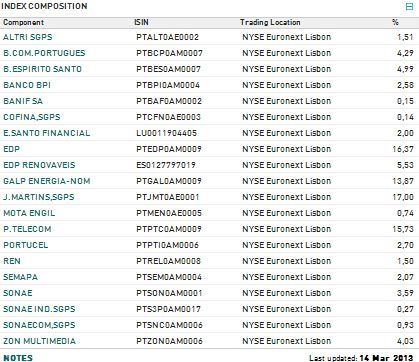Open the NOTES section link
Image resolution: width=419 pixels, height=362 pixels.
(x=18, y=358)
